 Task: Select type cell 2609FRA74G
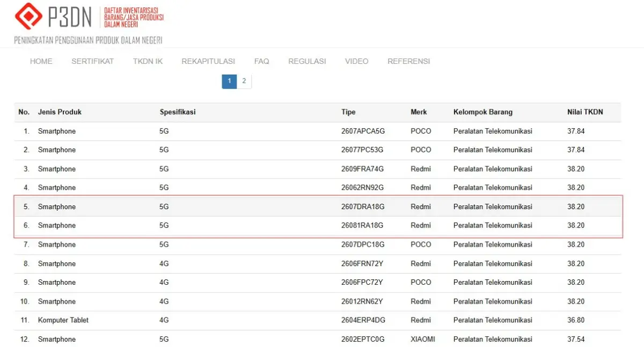pyautogui.click(x=363, y=169)
